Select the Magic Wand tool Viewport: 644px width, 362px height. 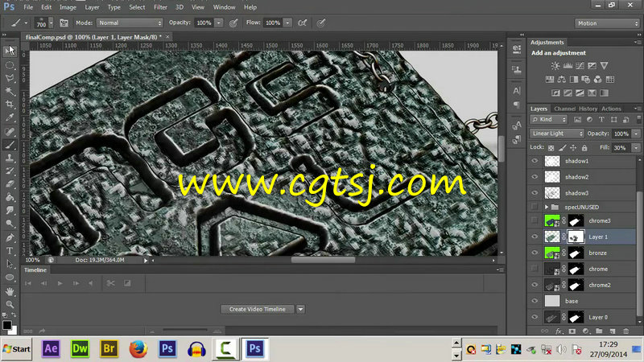click(10, 91)
